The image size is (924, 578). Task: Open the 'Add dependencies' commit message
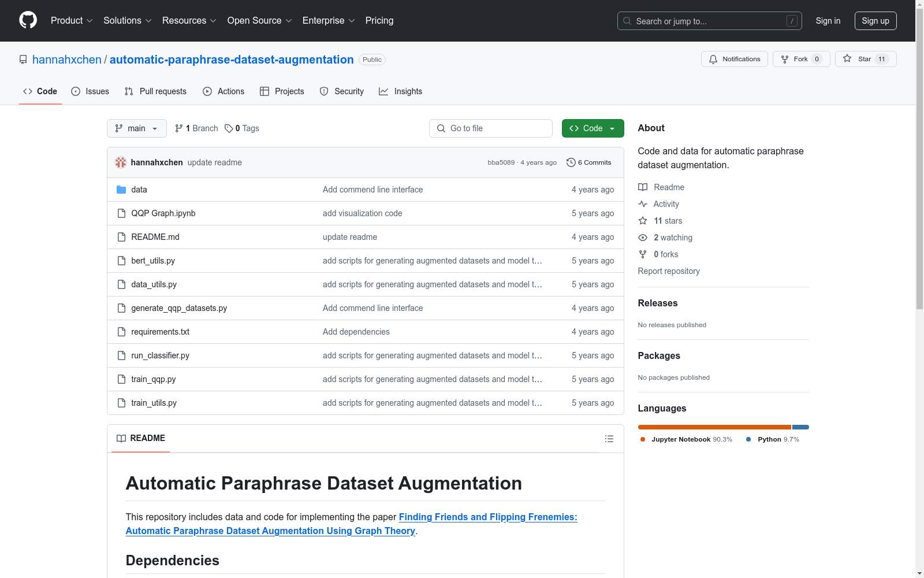tap(356, 332)
